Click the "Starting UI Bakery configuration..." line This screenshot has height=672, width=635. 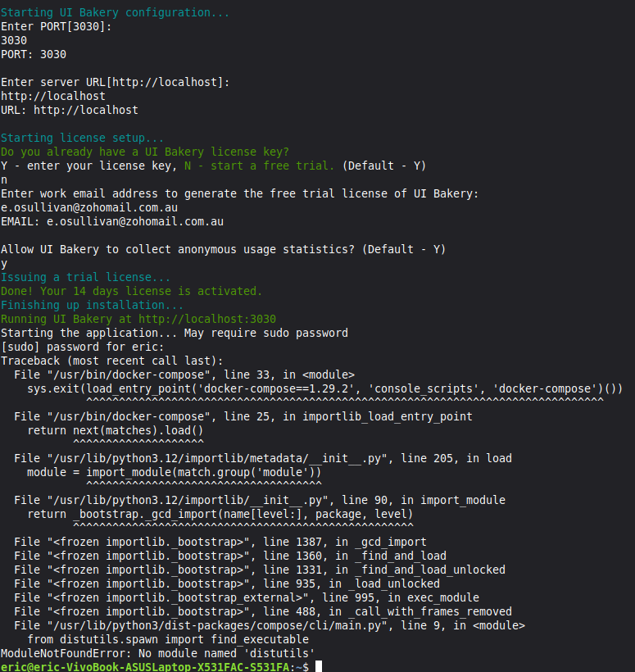[x=115, y=12]
